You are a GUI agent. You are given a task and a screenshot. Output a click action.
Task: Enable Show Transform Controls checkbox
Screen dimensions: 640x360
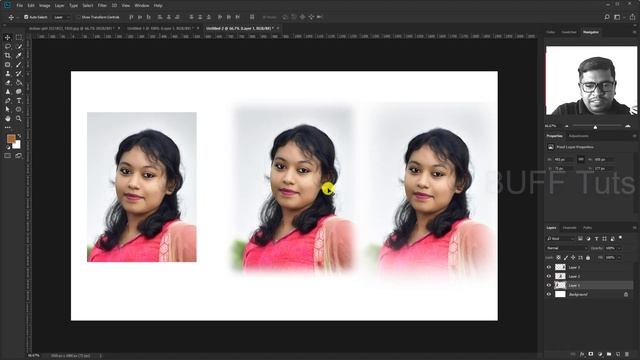click(x=78, y=17)
